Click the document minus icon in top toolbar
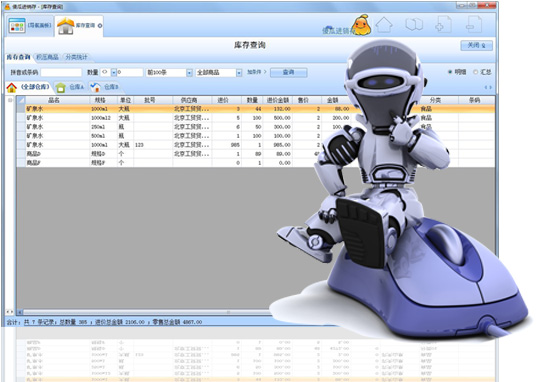Viewport: 553px width, 382px height. coord(474,24)
